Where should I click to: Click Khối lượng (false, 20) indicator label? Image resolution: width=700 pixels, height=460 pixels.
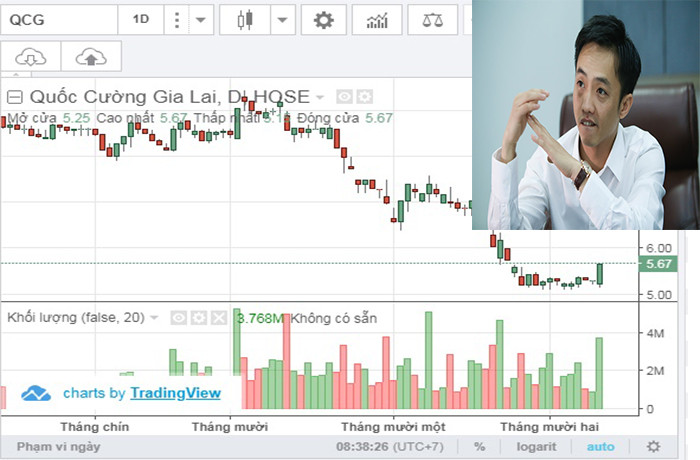(76, 318)
